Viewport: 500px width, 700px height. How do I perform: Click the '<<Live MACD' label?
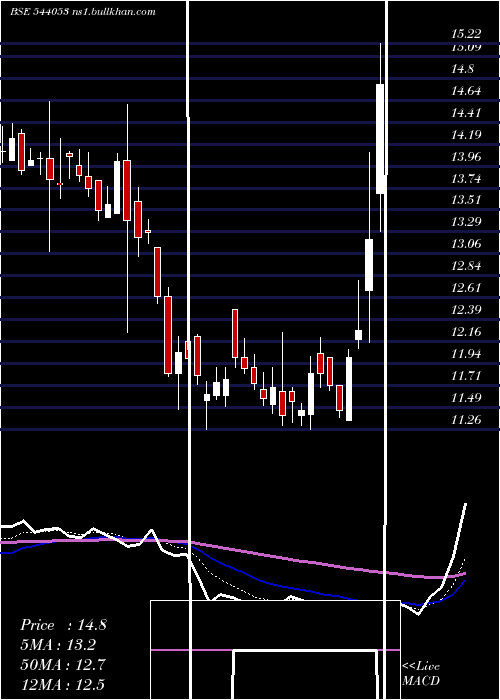[x=421, y=673]
